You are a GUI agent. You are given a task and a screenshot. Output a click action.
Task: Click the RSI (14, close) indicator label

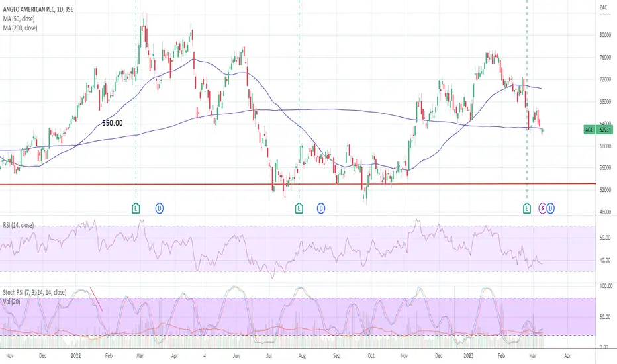tap(19, 225)
